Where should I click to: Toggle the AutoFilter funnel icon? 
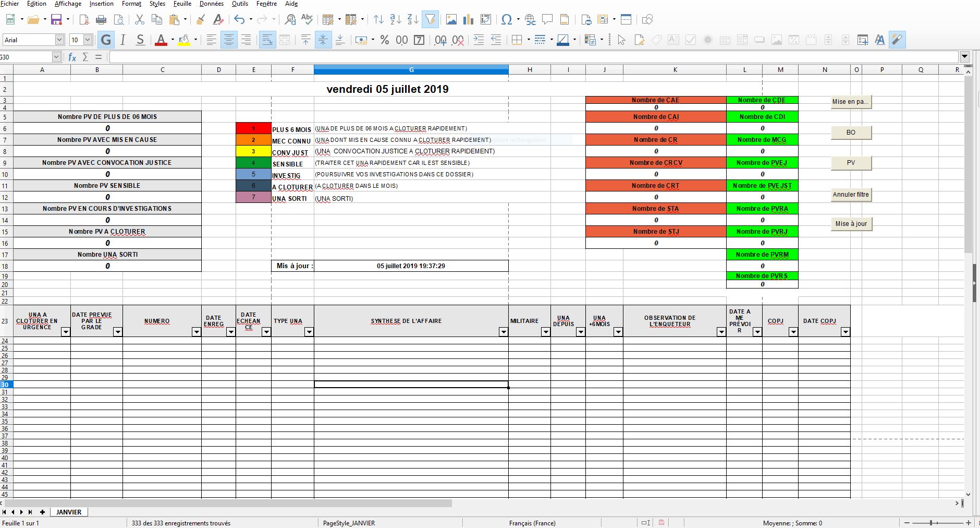tap(431, 19)
